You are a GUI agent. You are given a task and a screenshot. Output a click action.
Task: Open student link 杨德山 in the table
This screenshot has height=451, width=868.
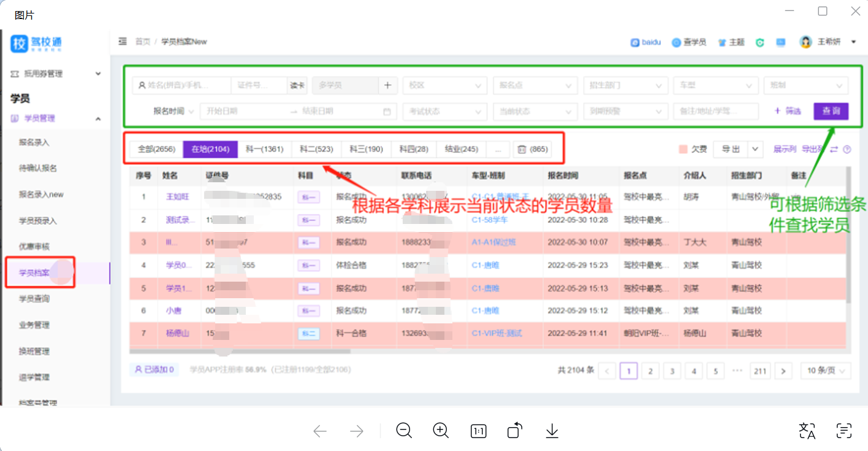point(177,333)
